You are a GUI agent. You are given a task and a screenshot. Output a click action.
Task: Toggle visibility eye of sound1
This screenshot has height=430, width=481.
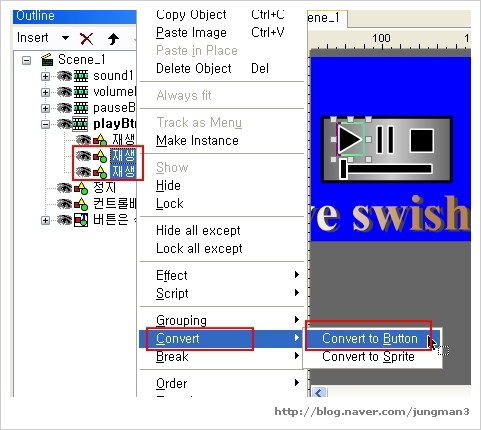(64, 76)
